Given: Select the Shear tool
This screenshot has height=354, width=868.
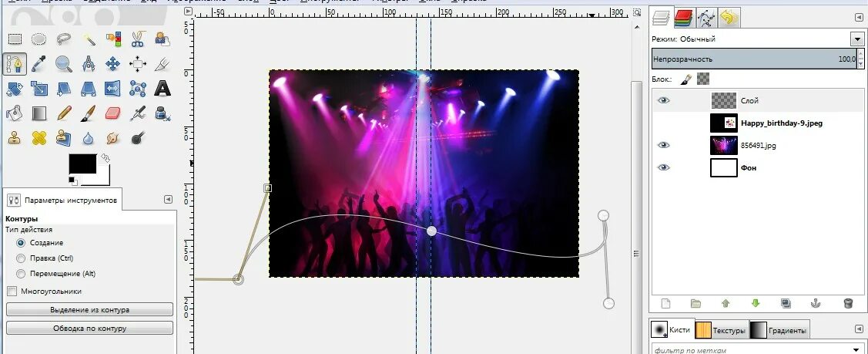Looking at the screenshot, I should coord(64,89).
